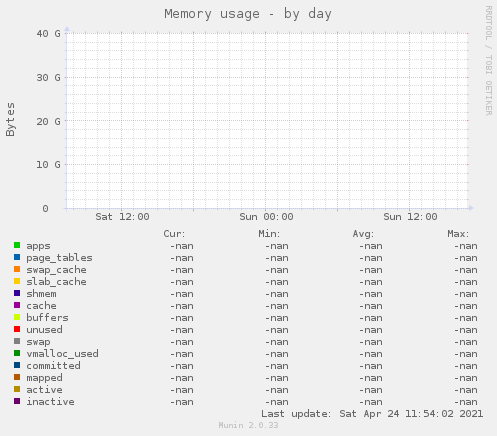Click the 'mapped' legend label
The width and height of the screenshot is (497, 436).
coord(44,378)
